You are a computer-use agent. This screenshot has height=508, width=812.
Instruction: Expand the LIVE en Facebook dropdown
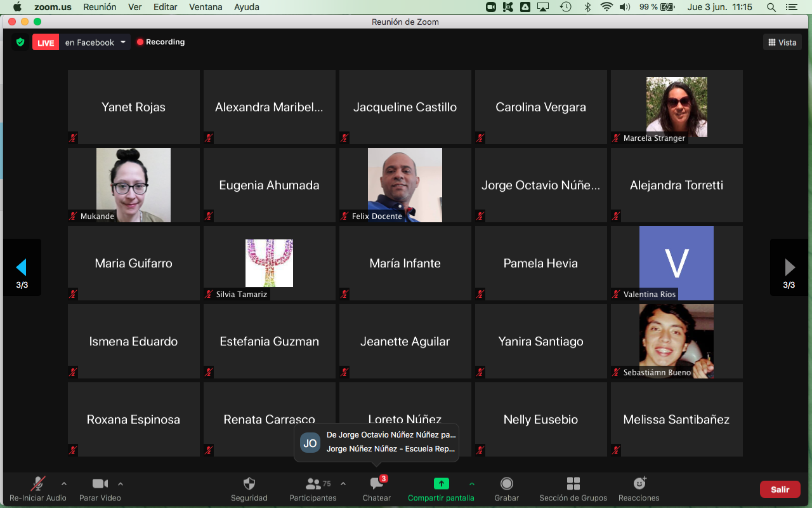click(123, 43)
